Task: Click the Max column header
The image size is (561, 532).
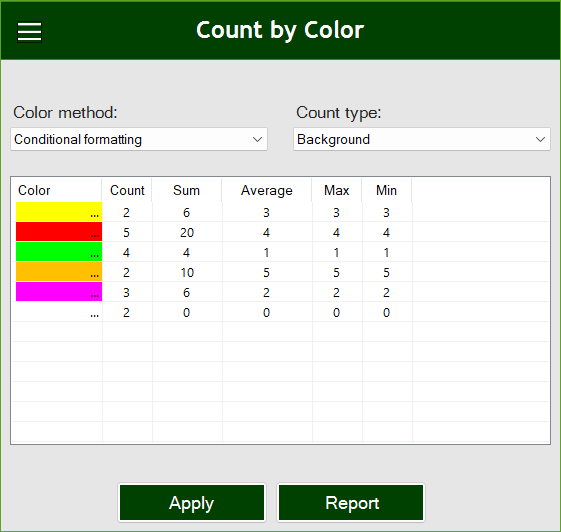Action: pyautogui.click(x=336, y=190)
